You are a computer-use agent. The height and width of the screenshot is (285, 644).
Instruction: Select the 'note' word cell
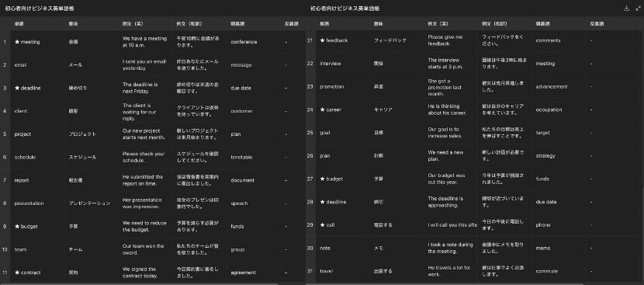(x=325, y=248)
